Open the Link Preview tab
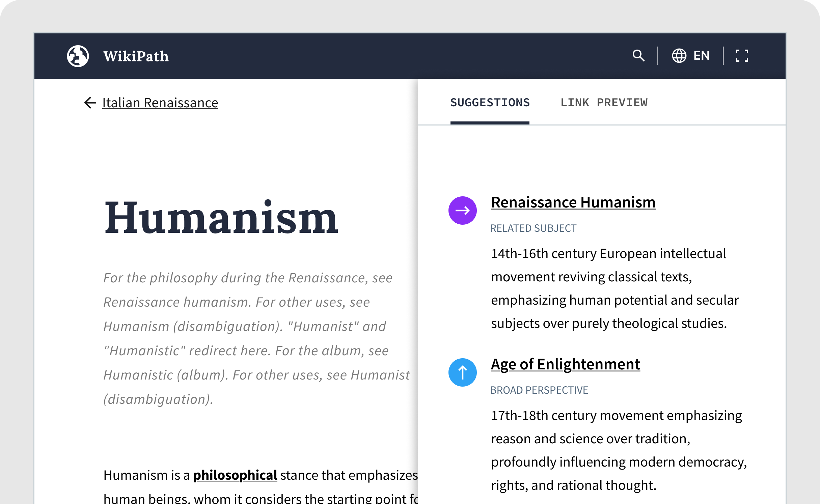The height and width of the screenshot is (504, 820). point(604,103)
